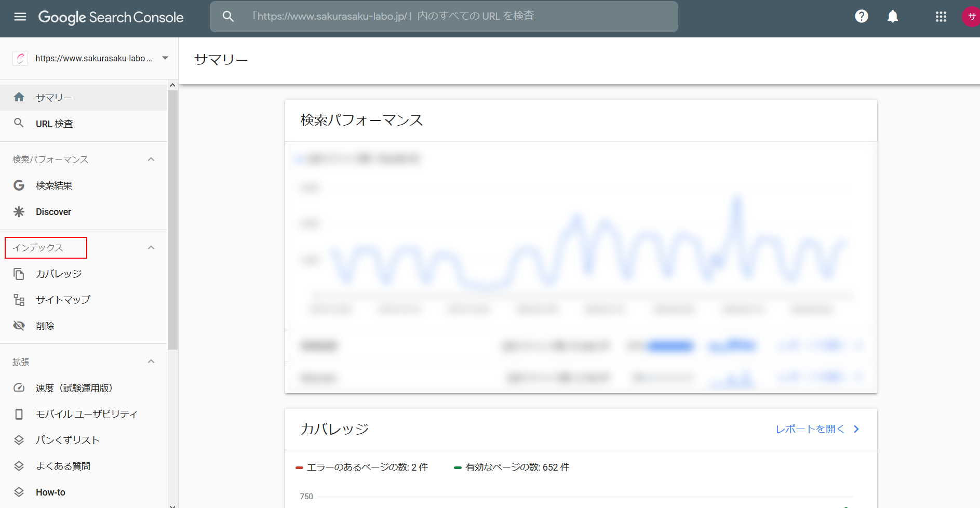This screenshot has height=508, width=980.
Task: Open 速度（試験運用版） report
Action: point(84,388)
